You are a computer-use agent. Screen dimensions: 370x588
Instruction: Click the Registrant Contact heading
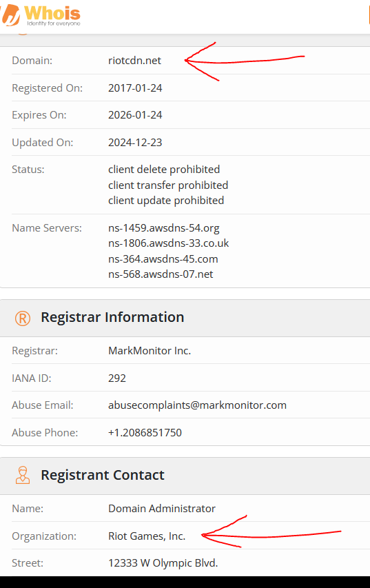tap(103, 475)
